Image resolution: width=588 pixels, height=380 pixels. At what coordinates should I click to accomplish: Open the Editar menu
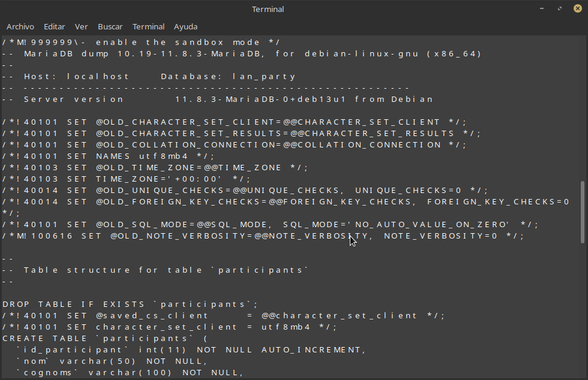tap(54, 26)
